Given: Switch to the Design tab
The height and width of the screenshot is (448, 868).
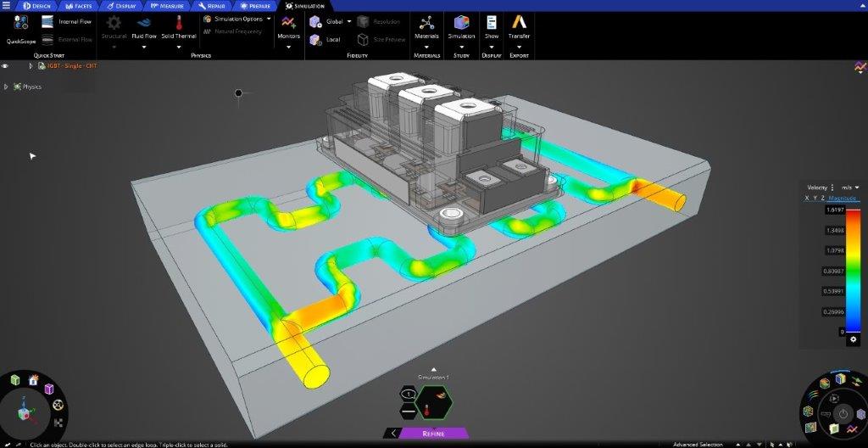Looking at the screenshot, I should pyautogui.click(x=36, y=6).
